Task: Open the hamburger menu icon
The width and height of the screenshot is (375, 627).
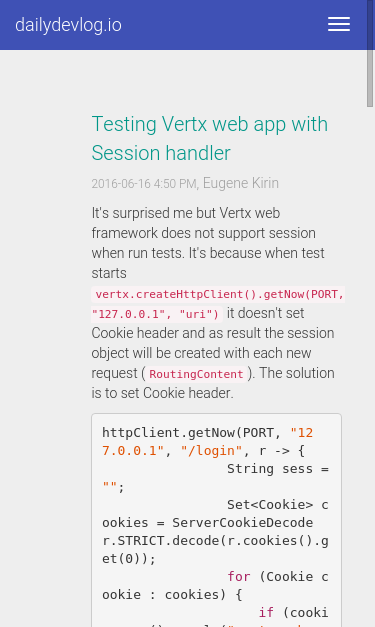Action: (339, 24)
